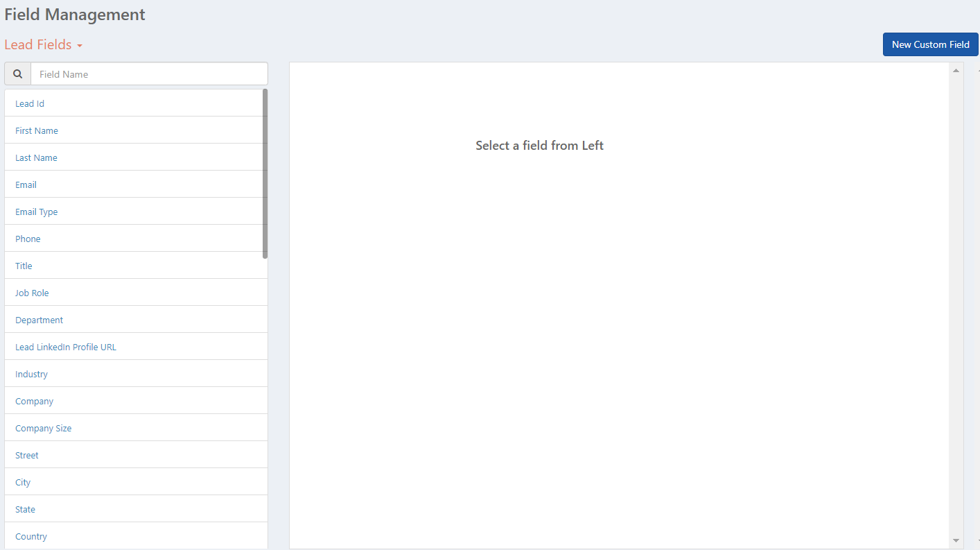Select the First Name field

[136, 130]
